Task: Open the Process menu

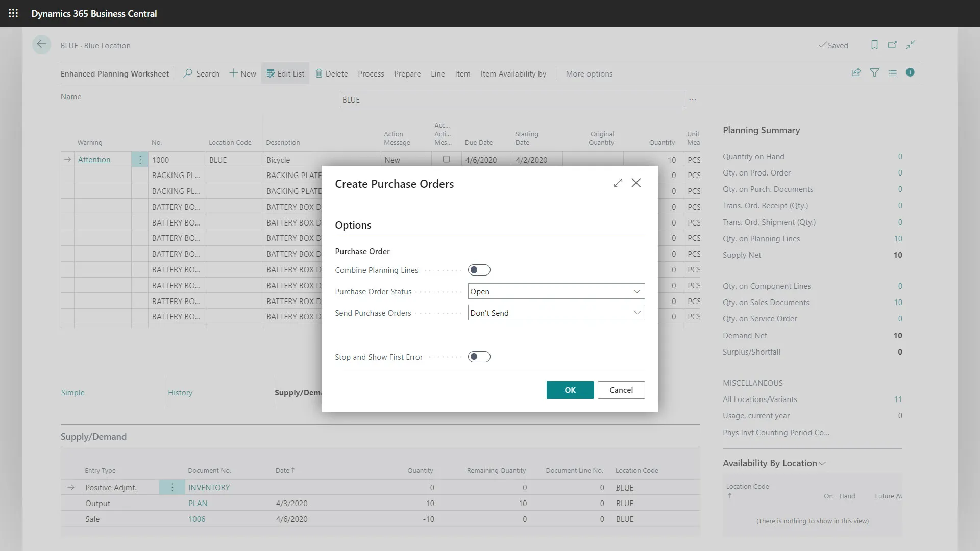Action: pyautogui.click(x=371, y=73)
